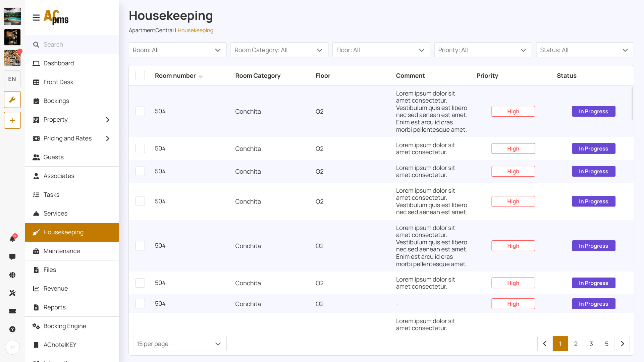
Task: Open the Room Category: All dropdown
Action: tap(279, 50)
